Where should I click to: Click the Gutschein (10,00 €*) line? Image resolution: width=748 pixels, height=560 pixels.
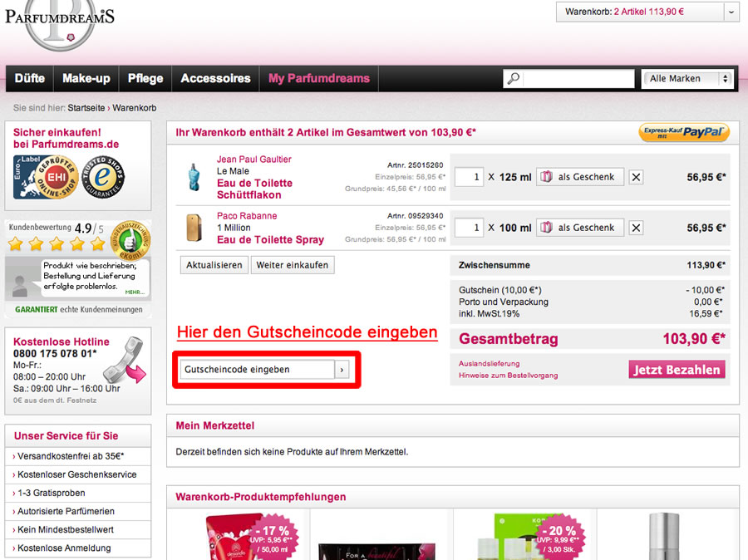(x=592, y=290)
